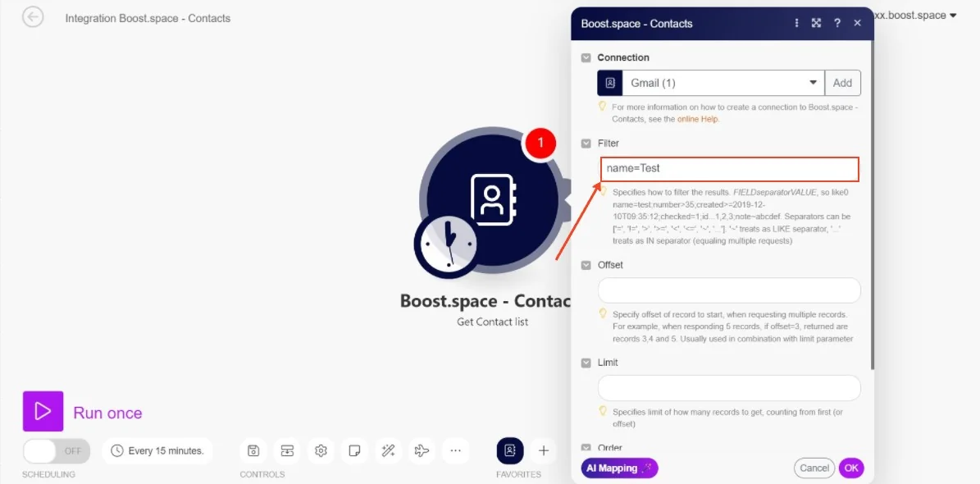Click the back arrow icon at top left
The height and width of the screenshot is (484, 980).
tap(33, 17)
